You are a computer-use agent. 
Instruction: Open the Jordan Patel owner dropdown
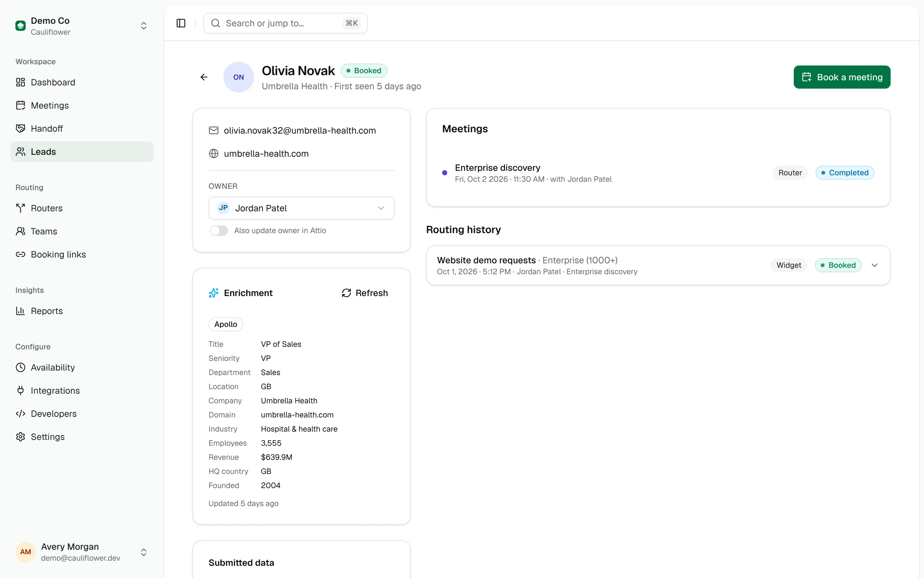pos(301,208)
